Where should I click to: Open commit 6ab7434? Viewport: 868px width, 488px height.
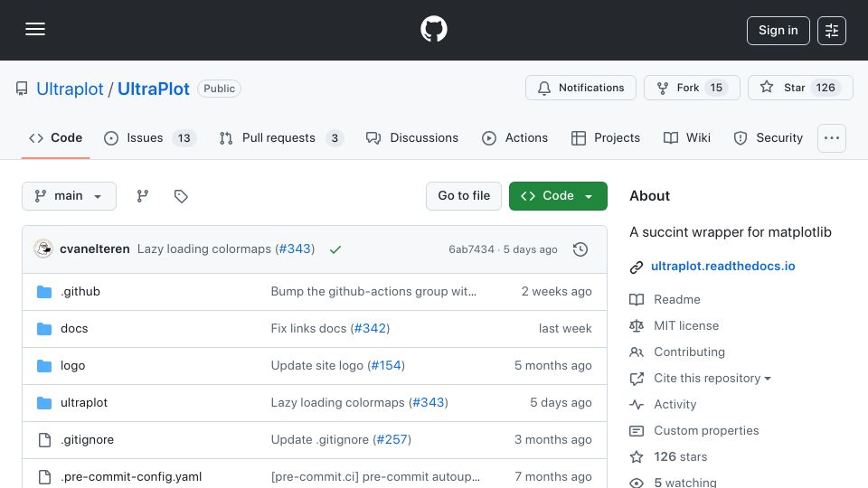[x=471, y=249]
